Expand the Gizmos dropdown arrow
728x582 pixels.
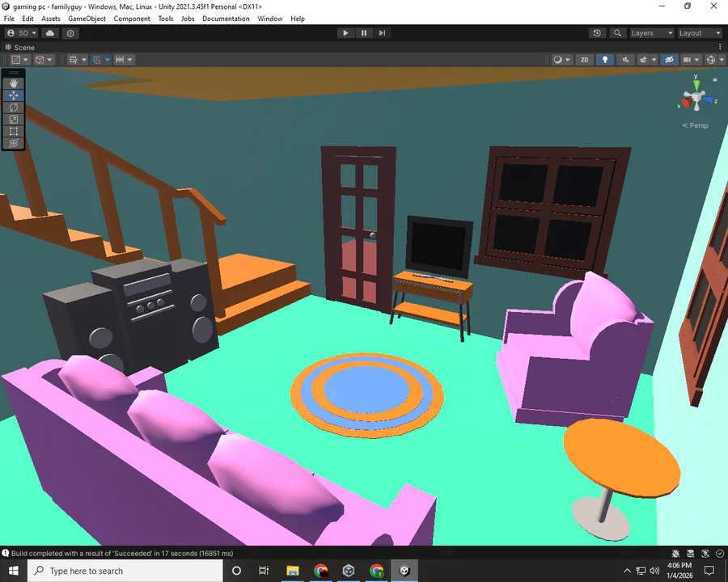click(722, 59)
